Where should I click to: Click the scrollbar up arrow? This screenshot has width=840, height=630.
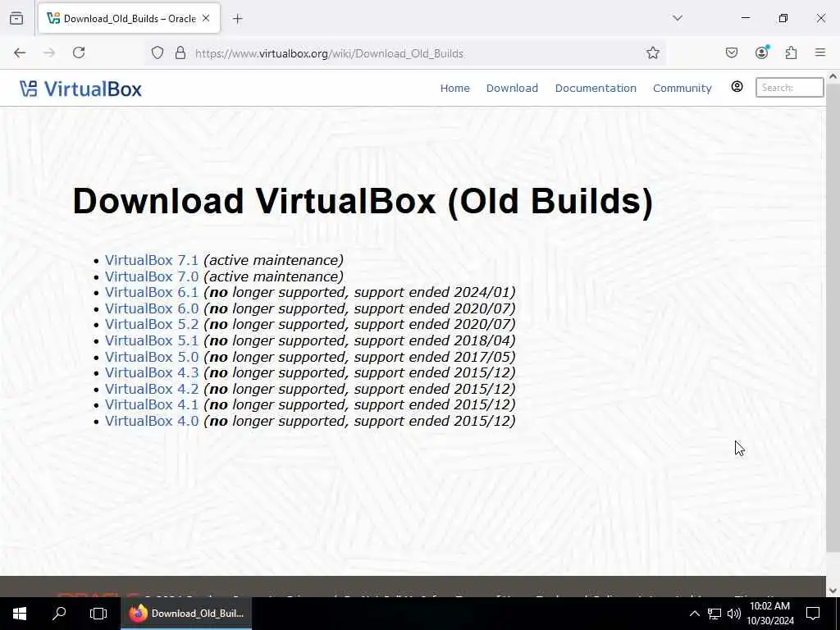coord(833,76)
